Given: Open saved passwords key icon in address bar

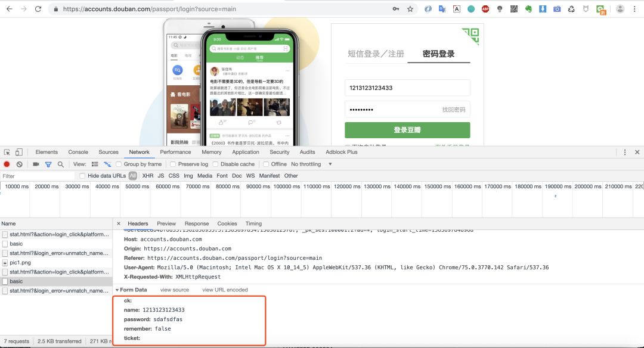Looking at the screenshot, I should pos(396,8).
